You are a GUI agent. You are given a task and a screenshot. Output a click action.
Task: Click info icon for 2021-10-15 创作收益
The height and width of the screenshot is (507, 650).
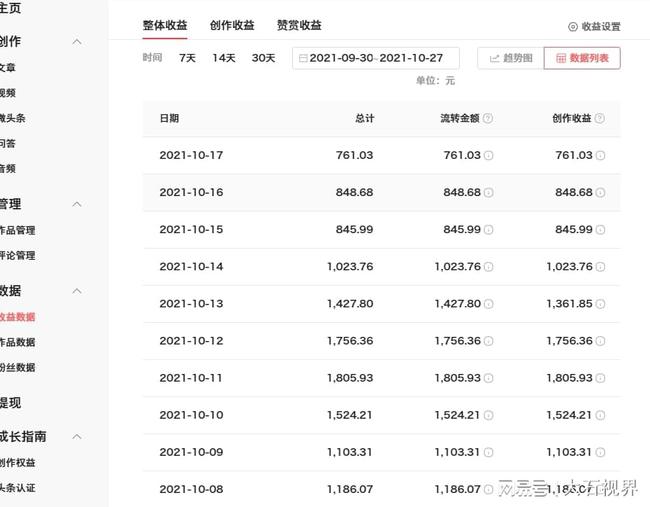[x=600, y=230]
